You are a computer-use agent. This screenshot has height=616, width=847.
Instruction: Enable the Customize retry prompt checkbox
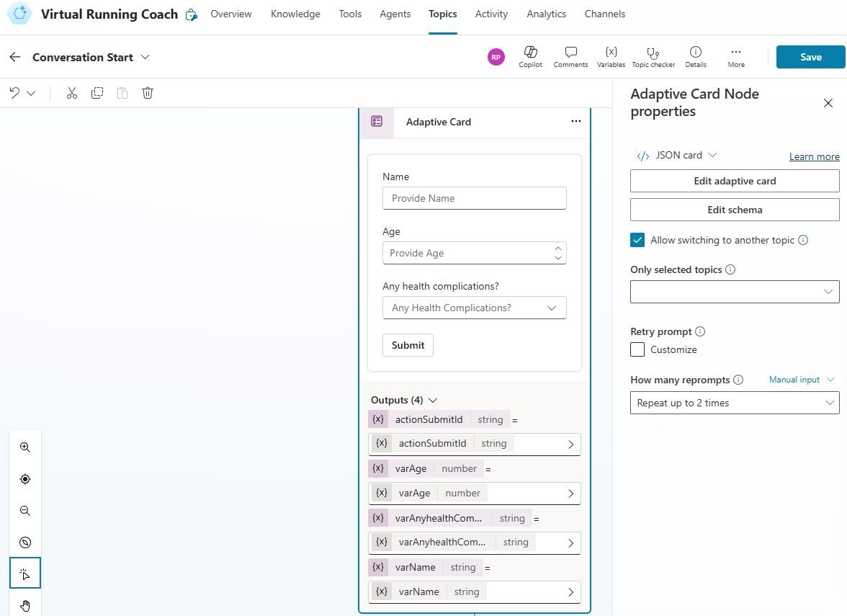(637, 349)
